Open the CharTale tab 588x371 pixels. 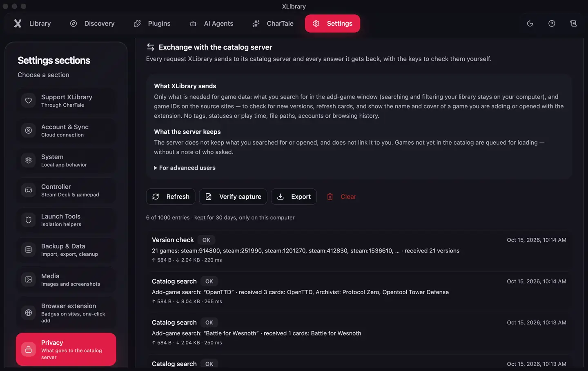tap(273, 23)
